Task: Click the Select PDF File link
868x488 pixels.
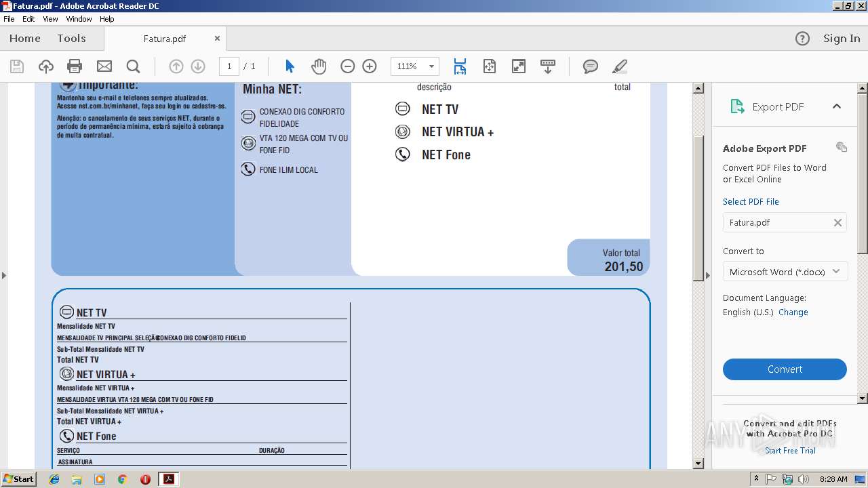Action: [751, 202]
